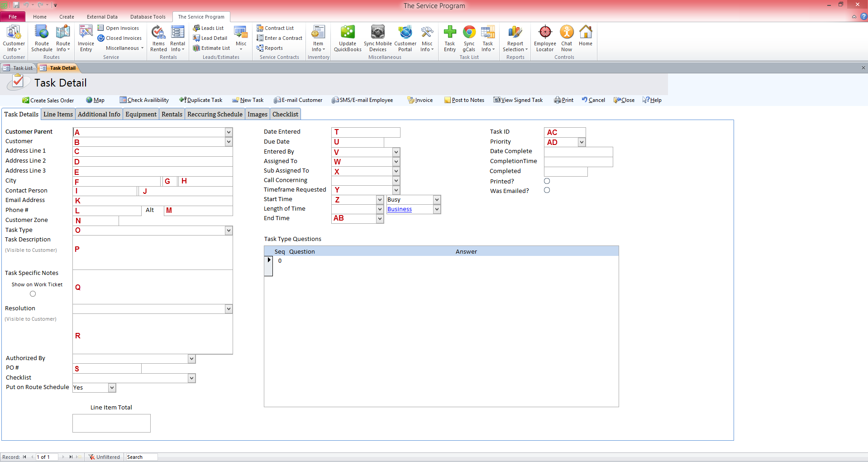Switch to the Line Items tab
Viewport: 868px width, 462px height.
(58, 114)
